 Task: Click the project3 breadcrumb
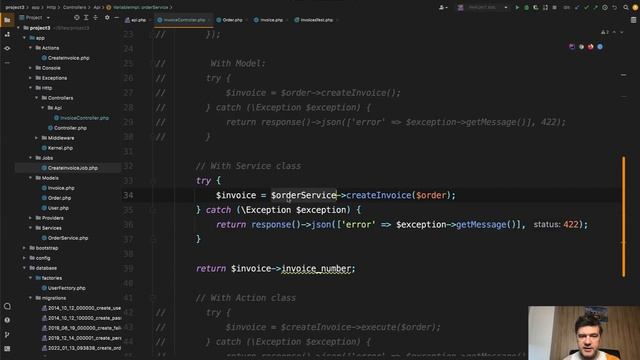pyautogui.click(x=15, y=7)
